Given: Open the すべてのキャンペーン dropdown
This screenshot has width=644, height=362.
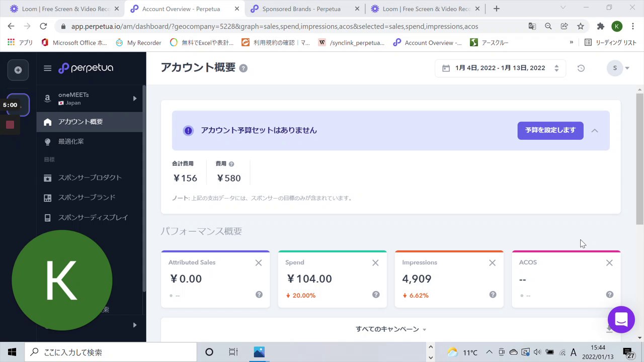Looking at the screenshot, I should coord(391,329).
